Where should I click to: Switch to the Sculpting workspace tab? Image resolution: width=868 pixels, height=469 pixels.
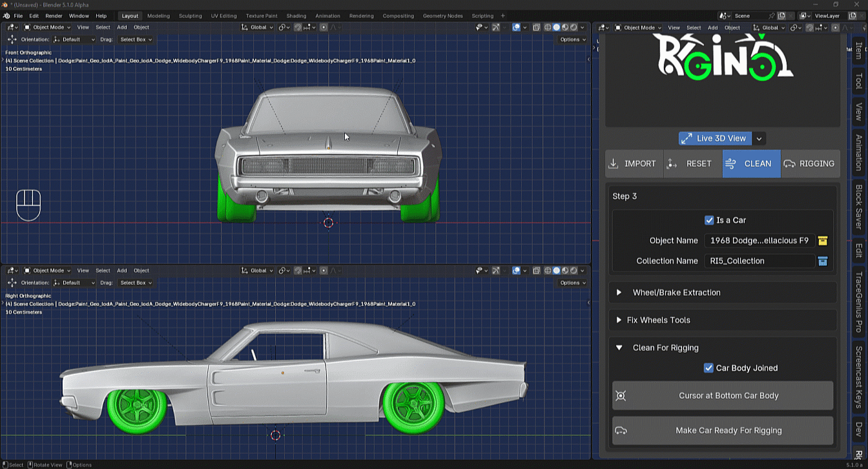pyautogui.click(x=190, y=16)
